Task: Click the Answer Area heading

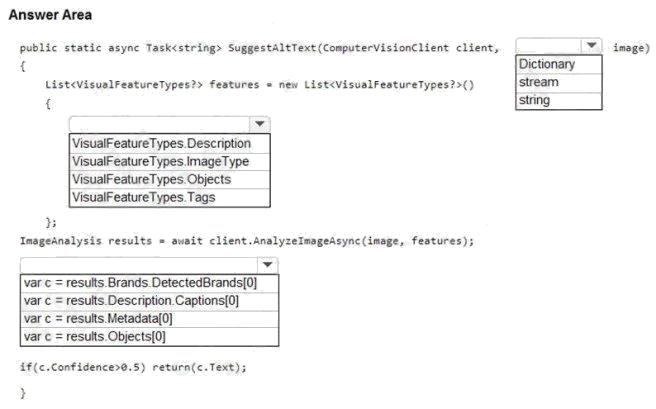Action: point(50,15)
